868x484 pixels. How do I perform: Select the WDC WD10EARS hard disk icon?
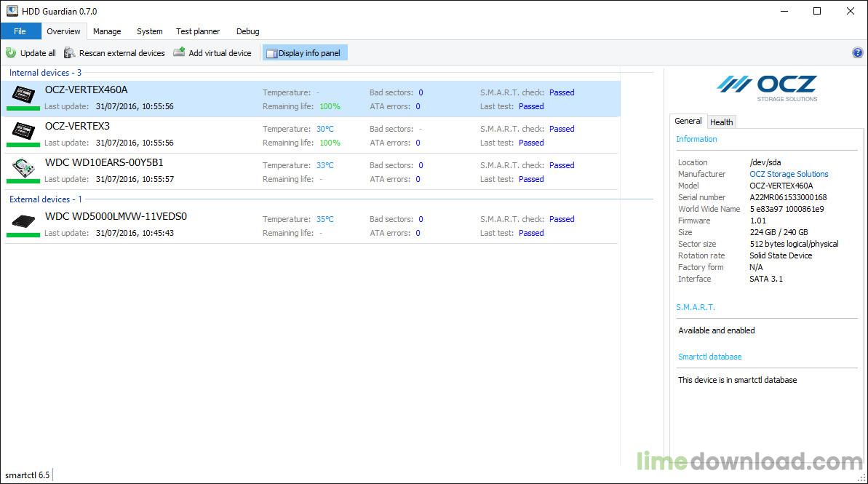(23, 167)
